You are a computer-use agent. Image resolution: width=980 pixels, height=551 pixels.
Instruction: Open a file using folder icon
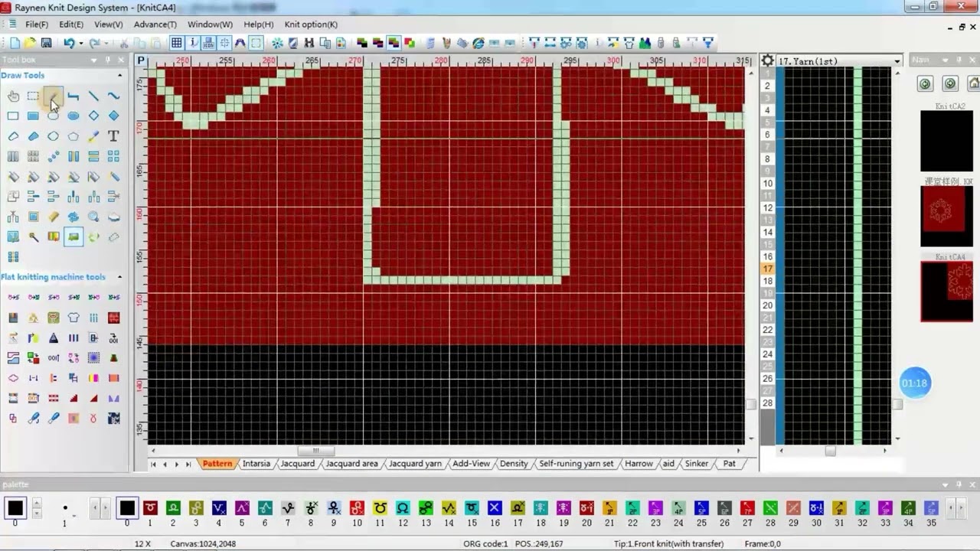[30, 43]
